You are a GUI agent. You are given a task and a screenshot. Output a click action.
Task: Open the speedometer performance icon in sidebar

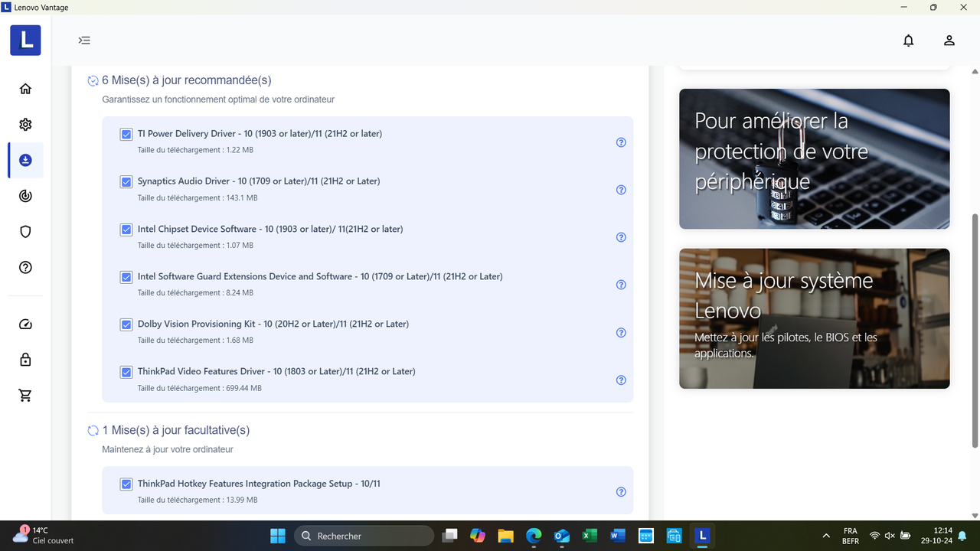click(x=25, y=324)
